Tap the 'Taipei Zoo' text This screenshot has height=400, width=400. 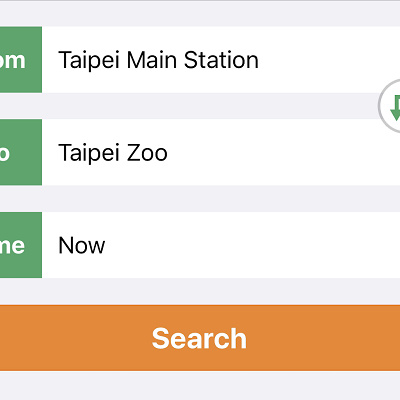pyautogui.click(x=113, y=153)
